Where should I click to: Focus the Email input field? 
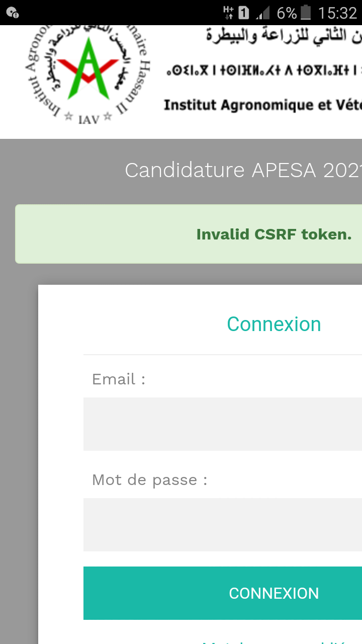223,424
